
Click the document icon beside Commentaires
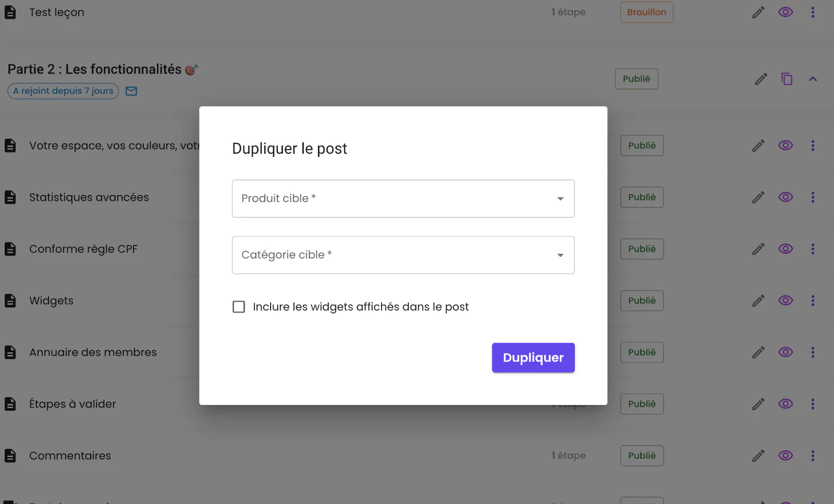(x=10, y=456)
